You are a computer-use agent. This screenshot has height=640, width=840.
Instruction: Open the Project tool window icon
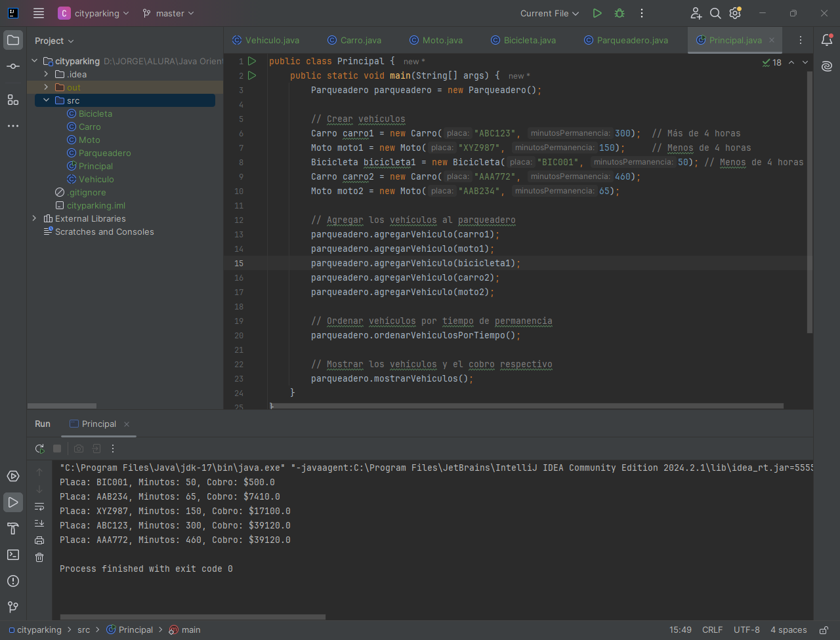point(13,40)
